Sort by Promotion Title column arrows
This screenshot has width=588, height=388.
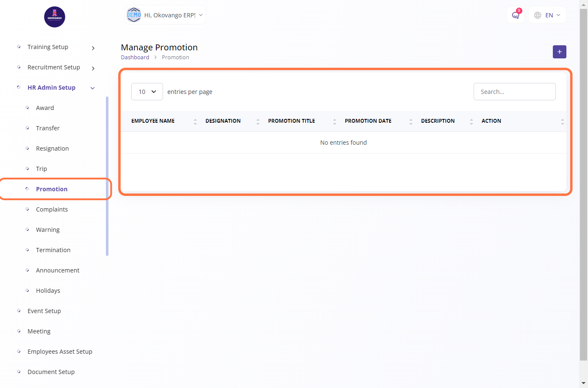(334, 121)
